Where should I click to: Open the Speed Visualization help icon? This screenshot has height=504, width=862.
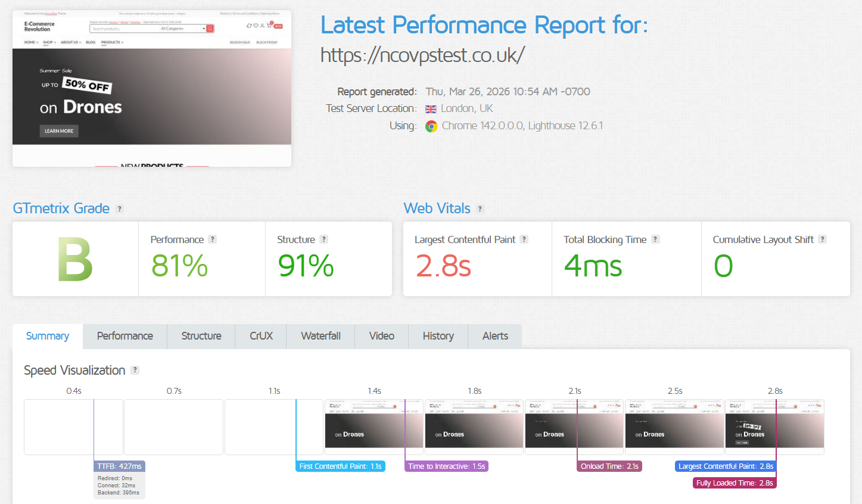click(135, 370)
